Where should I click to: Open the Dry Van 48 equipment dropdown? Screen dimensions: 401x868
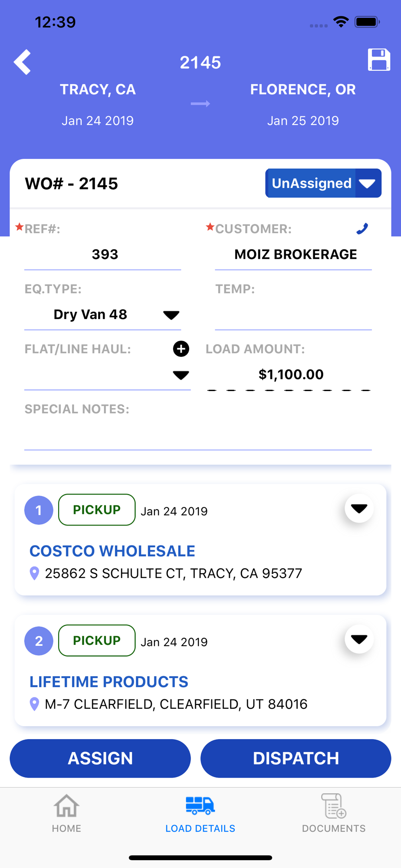pos(171,315)
